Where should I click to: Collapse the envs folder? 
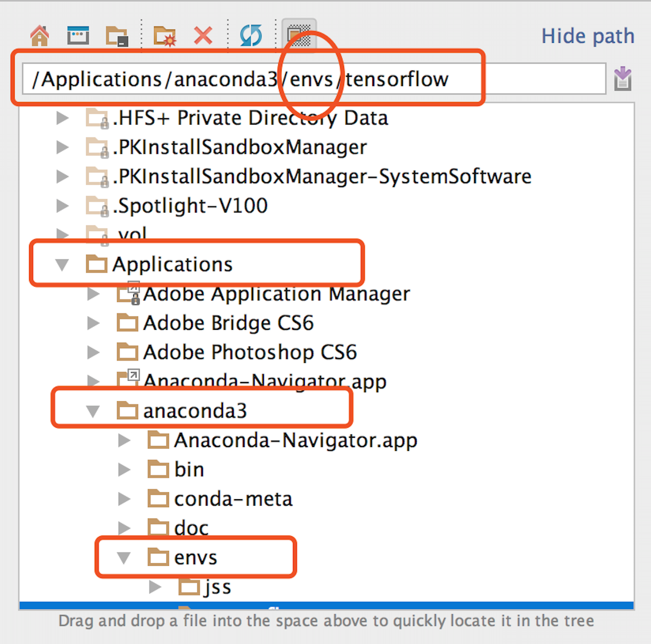[124, 557]
